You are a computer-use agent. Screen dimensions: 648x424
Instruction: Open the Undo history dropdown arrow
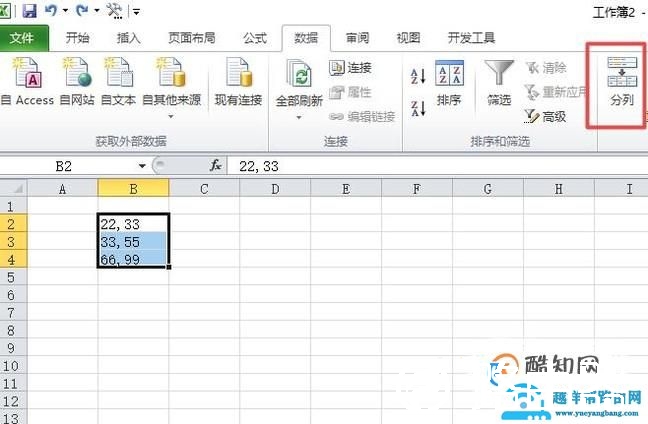[65, 10]
